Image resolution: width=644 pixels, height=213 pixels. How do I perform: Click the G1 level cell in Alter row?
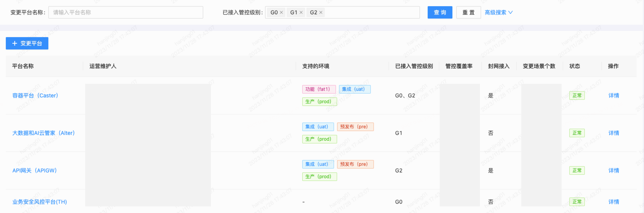398,133
